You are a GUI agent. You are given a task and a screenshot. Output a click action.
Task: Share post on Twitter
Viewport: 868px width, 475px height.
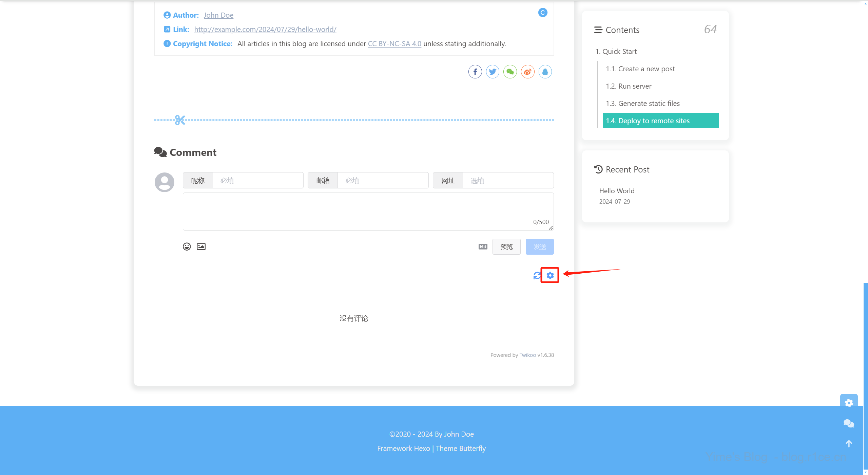click(x=493, y=72)
